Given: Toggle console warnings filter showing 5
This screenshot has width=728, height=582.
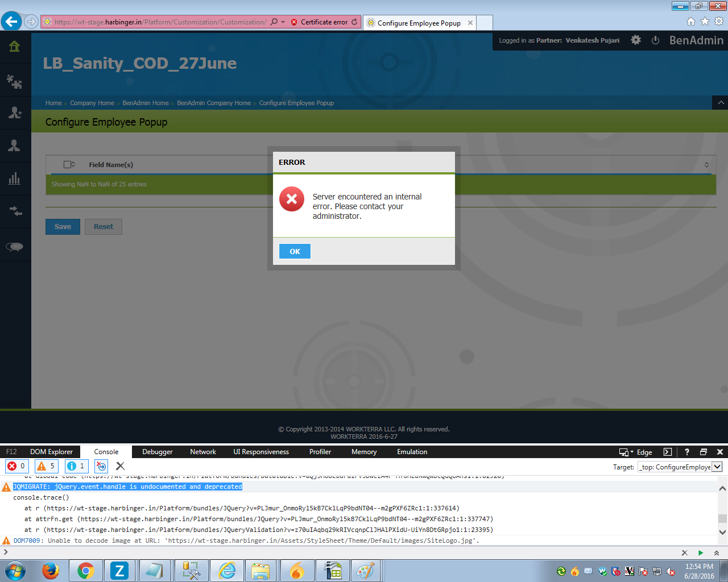Looking at the screenshot, I should pos(46,466).
